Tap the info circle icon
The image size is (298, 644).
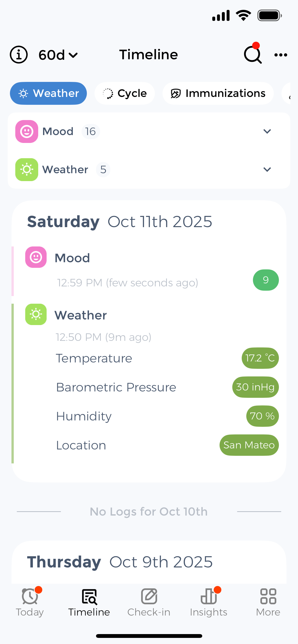click(19, 55)
